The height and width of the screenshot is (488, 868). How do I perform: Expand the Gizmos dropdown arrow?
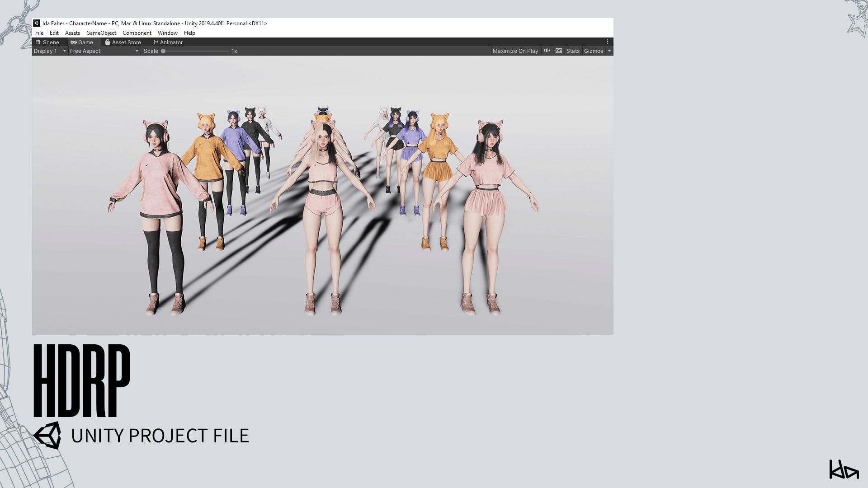tap(609, 51)
